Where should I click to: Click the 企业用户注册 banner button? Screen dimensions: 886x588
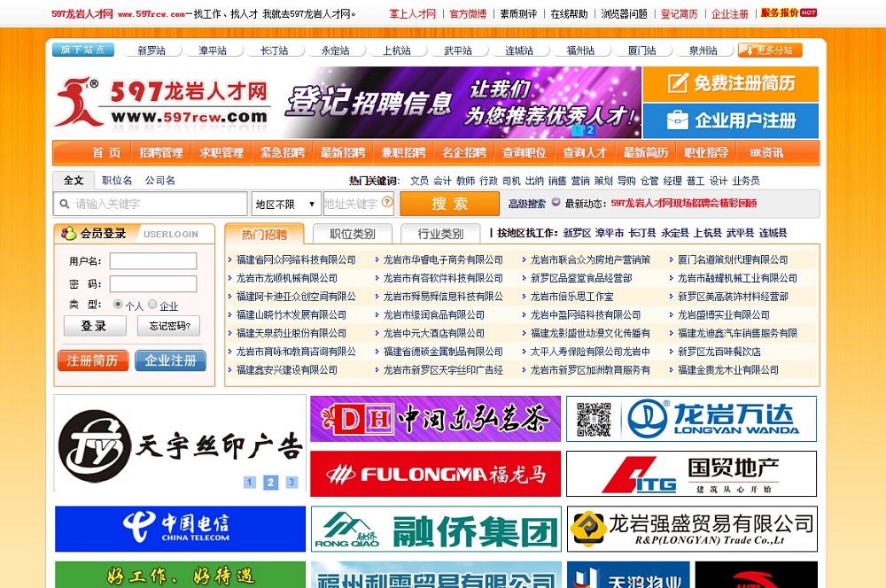click(731, 120)
